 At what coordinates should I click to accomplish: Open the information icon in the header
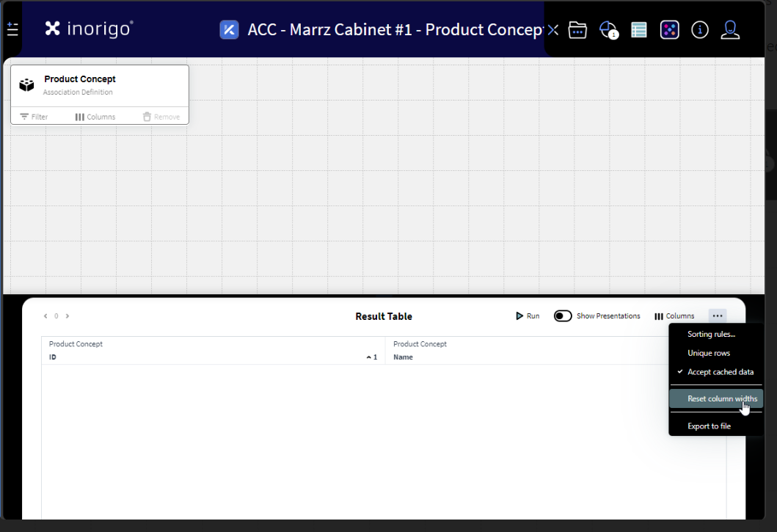tap(700, 30)
